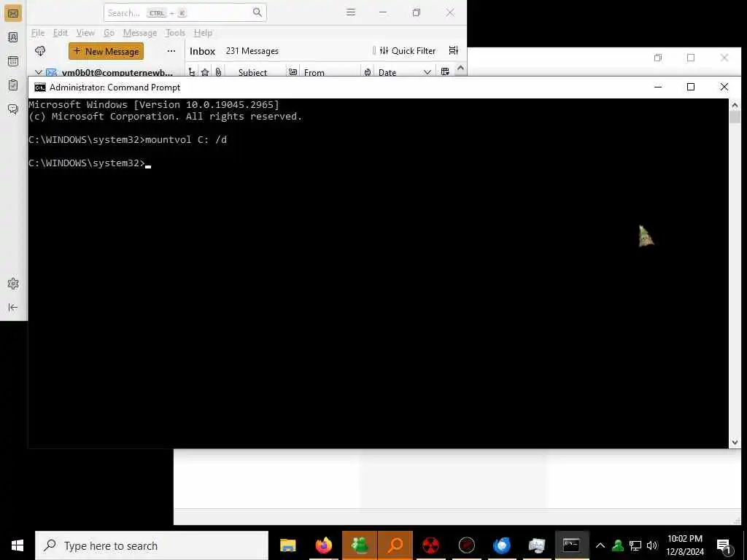Open dark round icon app on taskbar
Image resolution: width=747 pixels, height=560 pixels.
pyautogui.click(x=466, y=545)
